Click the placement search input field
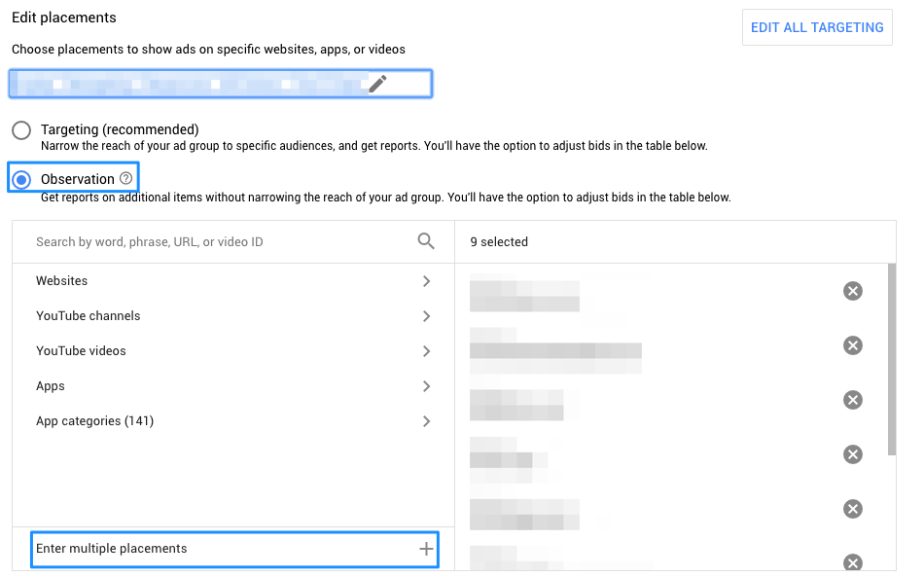 195,239
